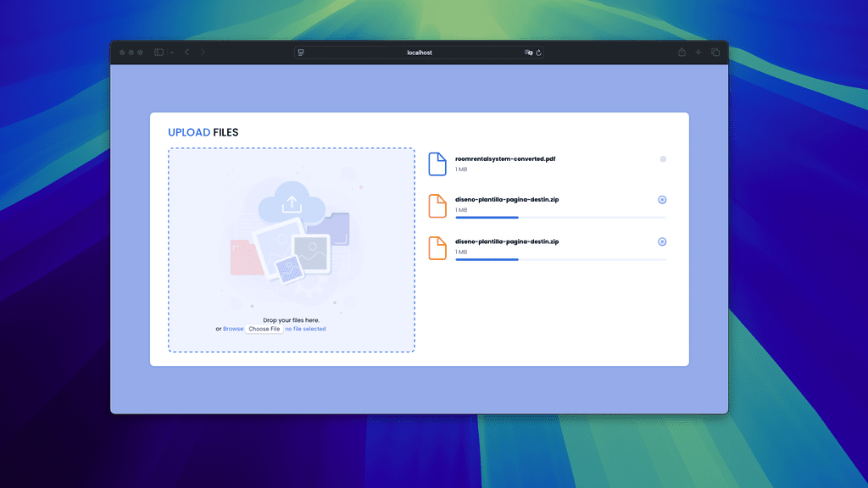Click the middle zip upload progress bar
868x488 pixels.
pyautogui.click(x=561, y=218)
